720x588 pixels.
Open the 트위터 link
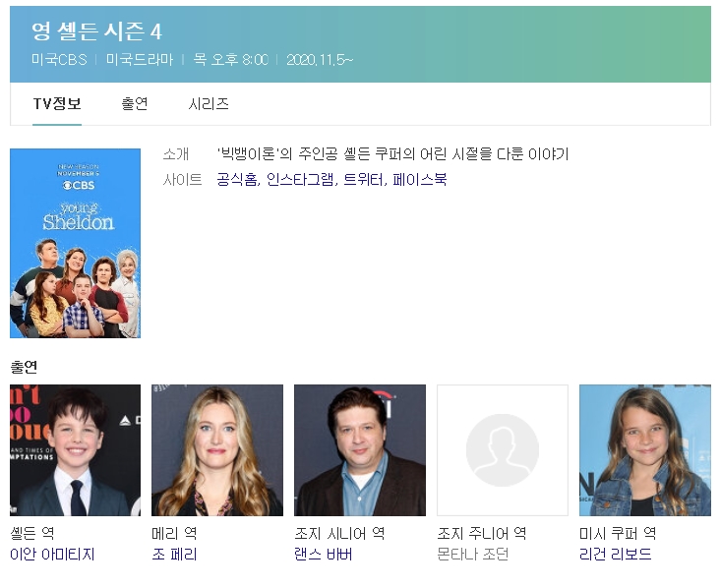363,180
